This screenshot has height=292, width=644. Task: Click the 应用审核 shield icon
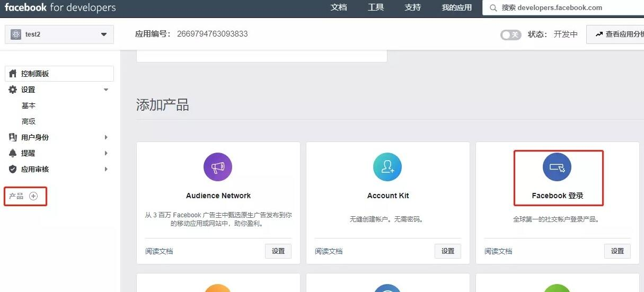tap(13, 169)
